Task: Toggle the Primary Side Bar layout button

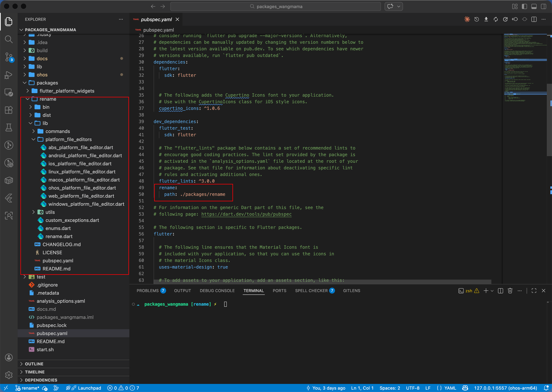Action: click(524, 6)
